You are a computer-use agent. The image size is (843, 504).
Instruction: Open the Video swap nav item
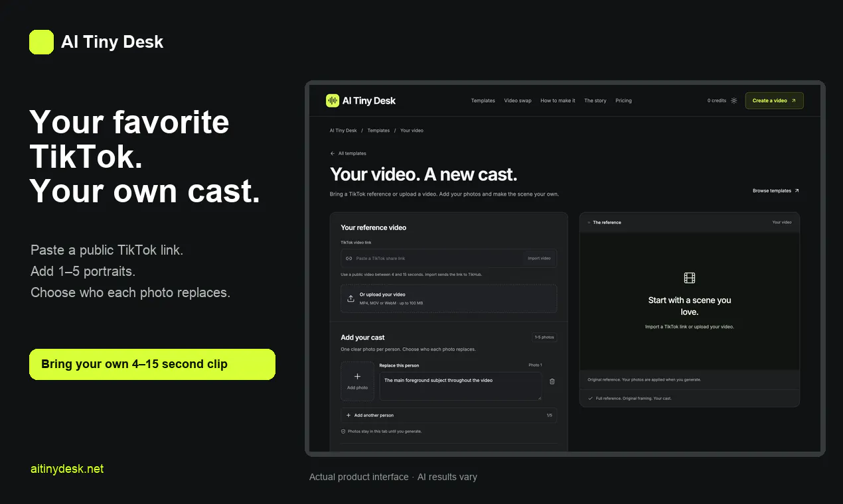pos(518,101)
